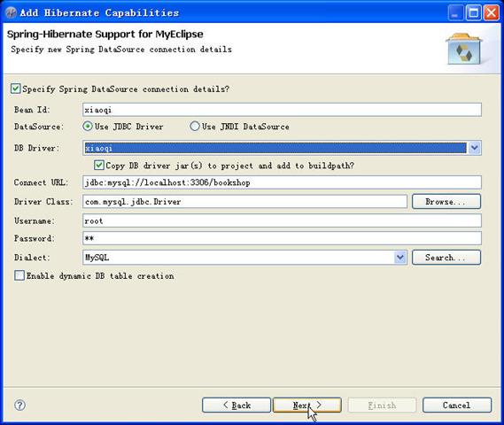Image resolution: width=504 pixels, height=425 pixels.
Task: Click the help question mark icon
Action: (x=19, y=406)
